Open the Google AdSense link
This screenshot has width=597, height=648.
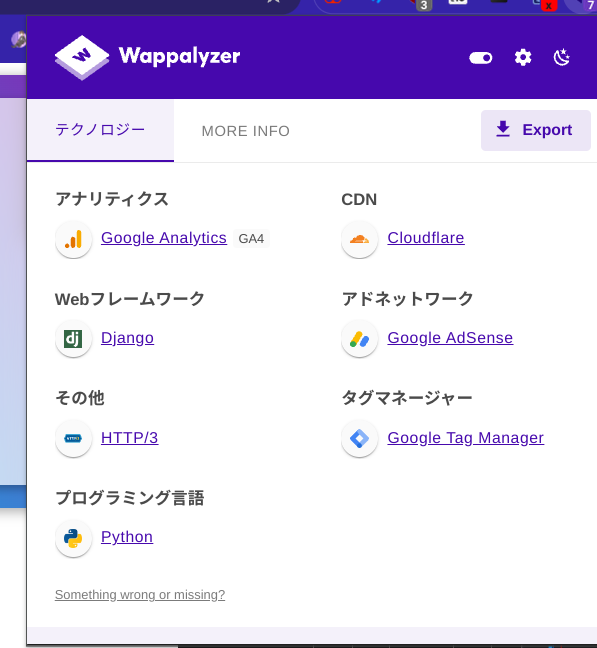[x=450, y=338]
